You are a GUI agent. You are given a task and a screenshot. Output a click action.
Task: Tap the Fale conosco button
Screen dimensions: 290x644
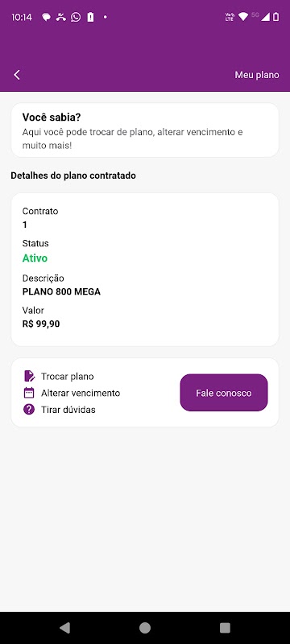[224, 393]
